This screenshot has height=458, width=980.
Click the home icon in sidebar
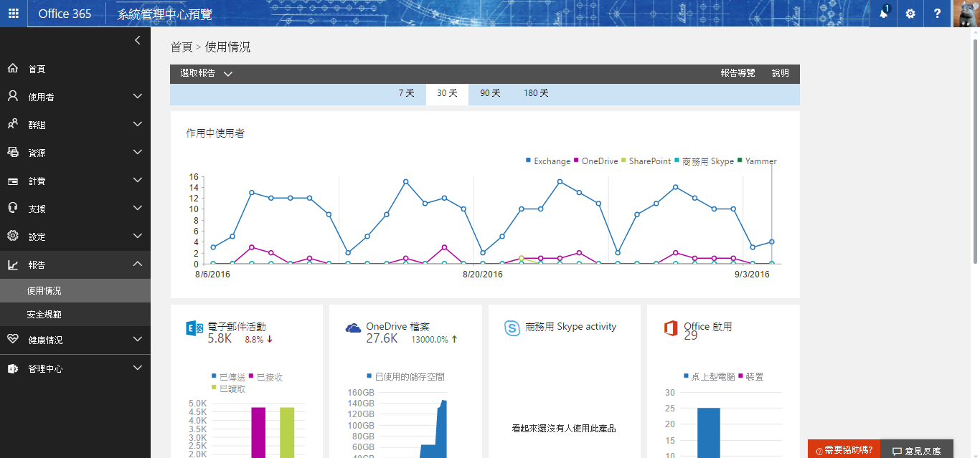tap(13, 69)
